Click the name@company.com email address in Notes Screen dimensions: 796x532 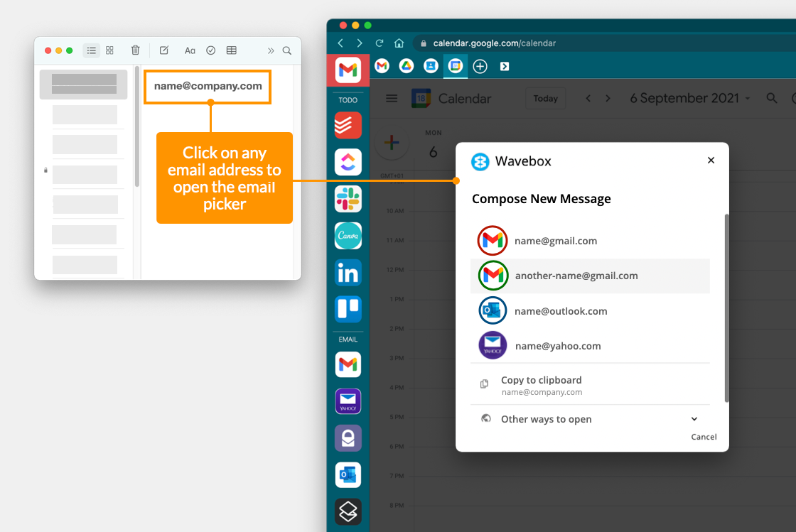click(208, 86)
